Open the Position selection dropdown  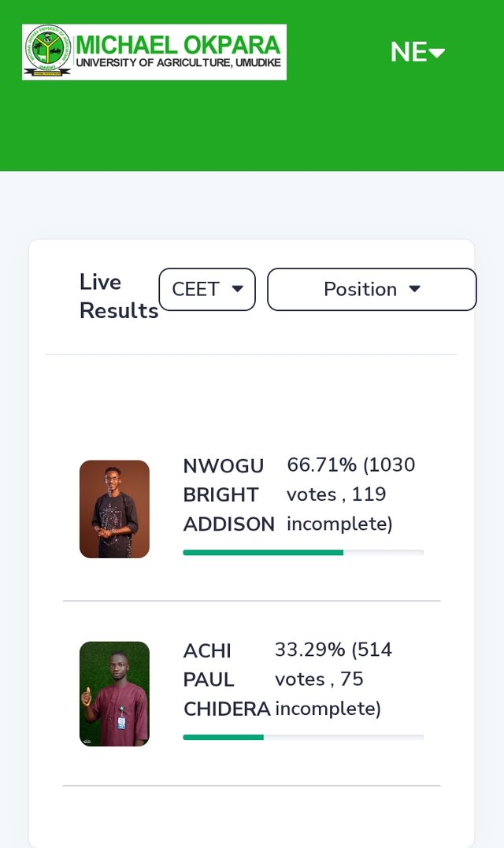click(x=372, y=289)
